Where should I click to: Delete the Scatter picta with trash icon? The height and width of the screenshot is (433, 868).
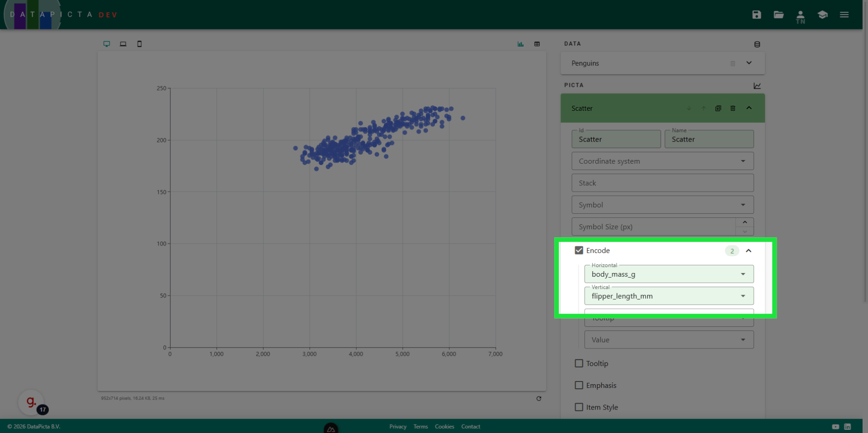(x=733, y=108)
